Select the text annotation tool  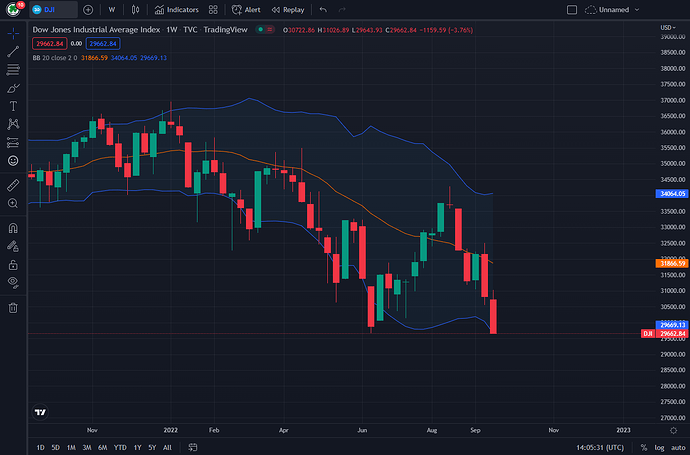[x=13, y=105]
